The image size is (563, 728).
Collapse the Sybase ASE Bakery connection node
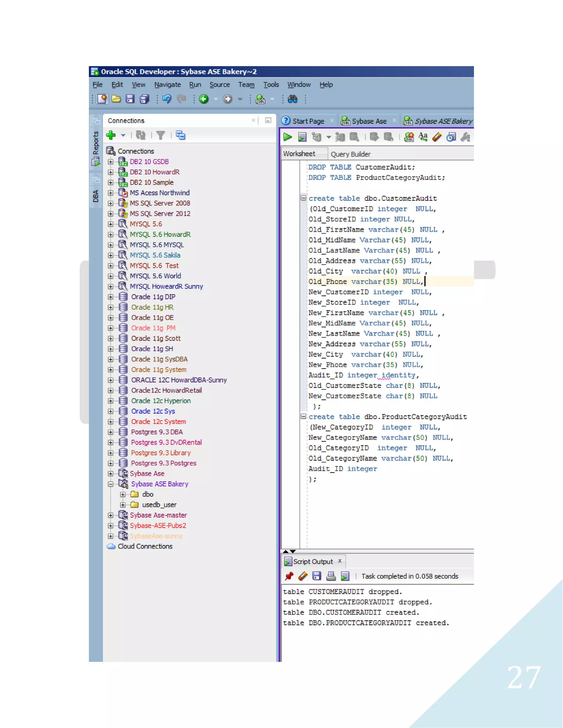(x=111, y=484)
